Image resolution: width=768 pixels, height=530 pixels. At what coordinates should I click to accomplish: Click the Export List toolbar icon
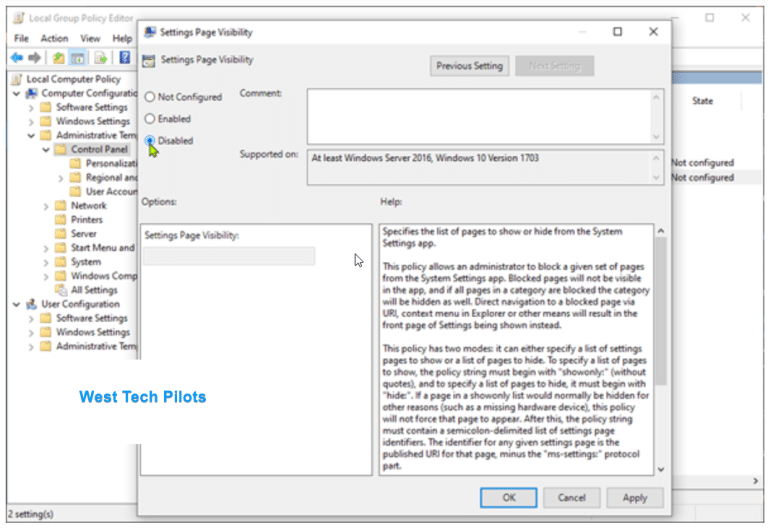[x=101, y=57]
